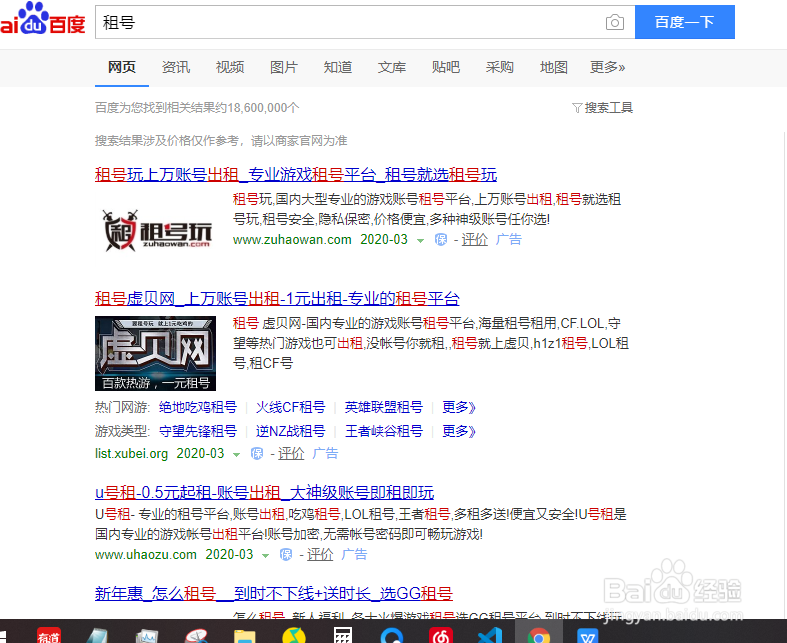Select the 网页 tab

(122, 67)
